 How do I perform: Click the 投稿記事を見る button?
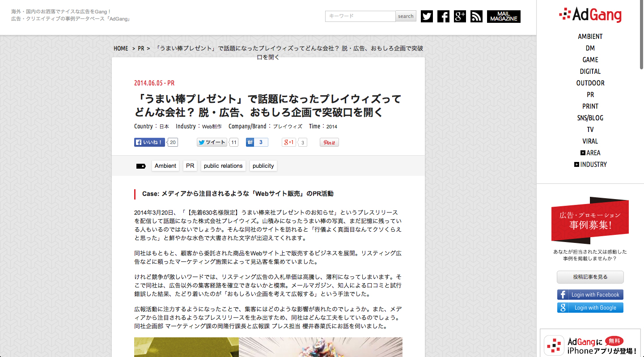[x=590, y=277]
